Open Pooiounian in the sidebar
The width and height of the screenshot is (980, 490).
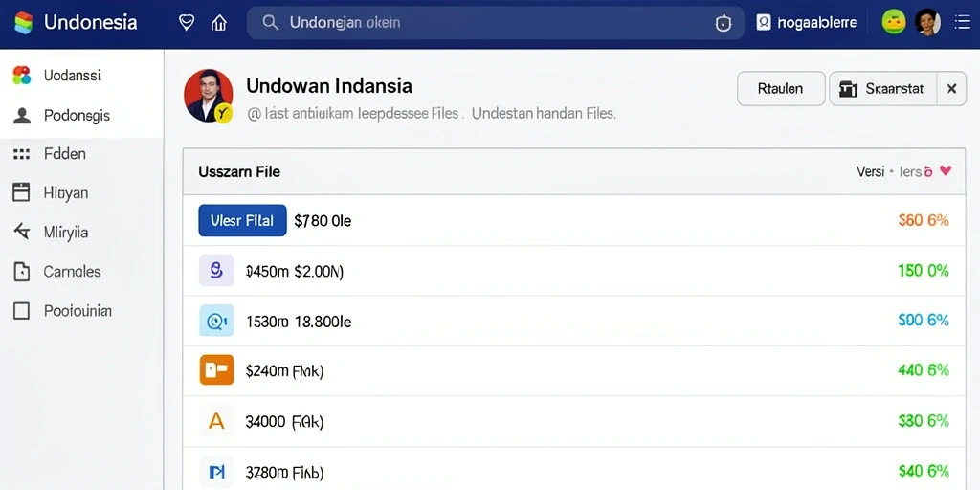point(78,311)
